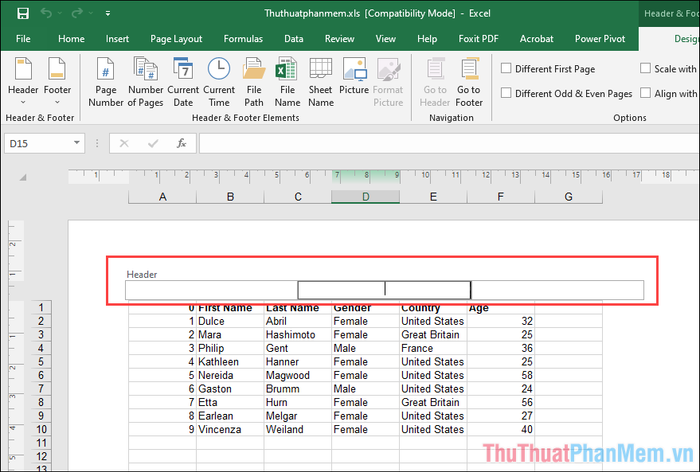Jump to footer with Go to Footer
Screen dimensions: 700x472
(x=469, y=81)
